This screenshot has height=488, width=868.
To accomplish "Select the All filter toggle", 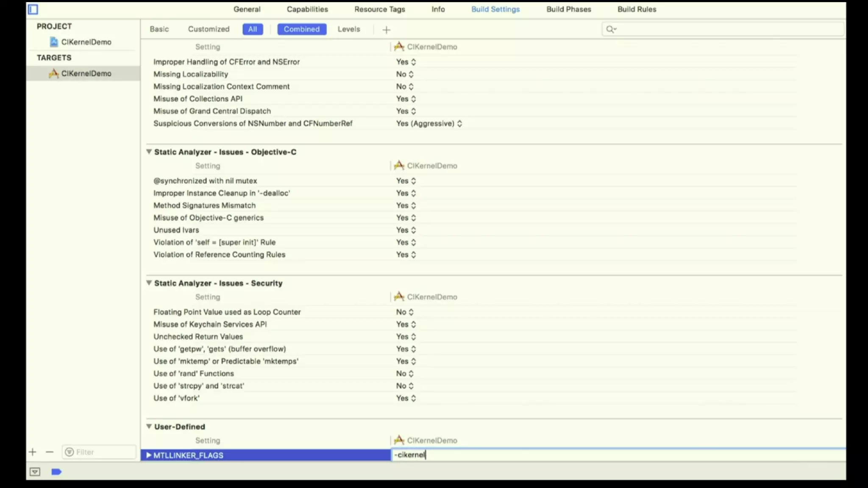I will pos(253,29).
